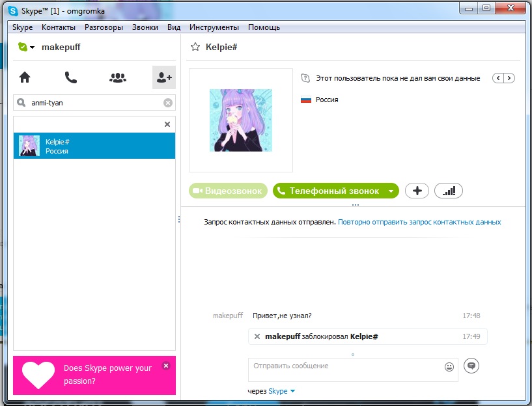The image size is (532, 406).
Task: Start a Видеозвонок video call
Action: click(x=228, y=191)
